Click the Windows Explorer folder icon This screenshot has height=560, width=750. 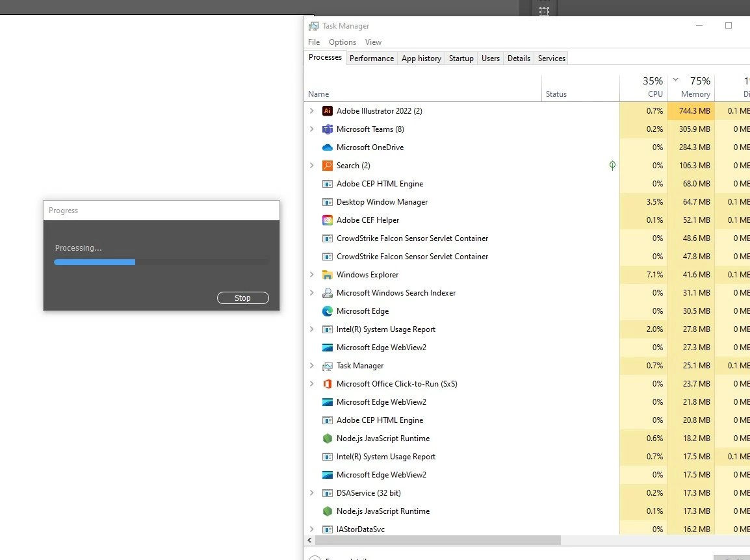[327, 275]
